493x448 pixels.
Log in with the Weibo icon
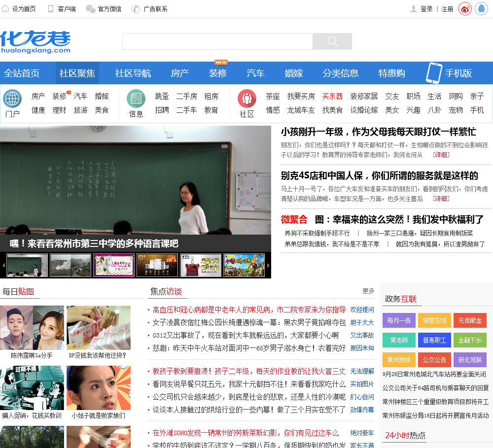pyautogui.click(x=465, y=9)
